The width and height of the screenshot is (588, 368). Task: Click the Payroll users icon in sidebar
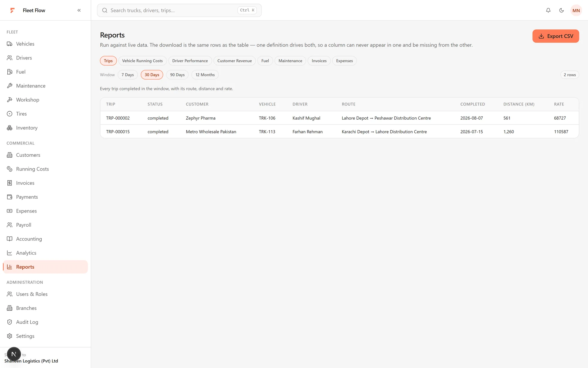point(10,225)
